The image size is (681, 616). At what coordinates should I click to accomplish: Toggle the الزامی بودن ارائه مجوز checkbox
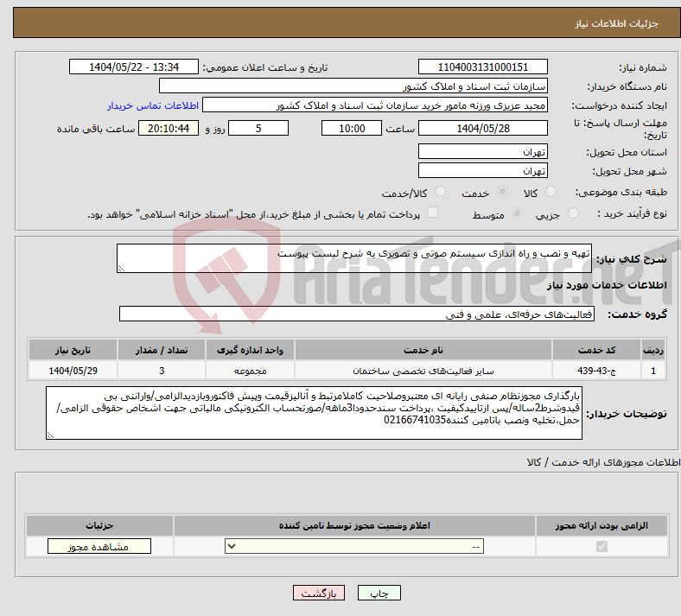click(x=601, y=546)
